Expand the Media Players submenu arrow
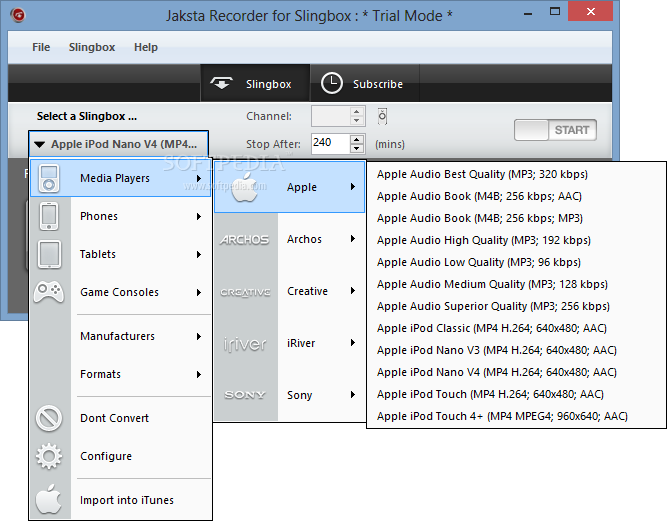The width and height of the screenshot is (667, 521). point(199,178)
